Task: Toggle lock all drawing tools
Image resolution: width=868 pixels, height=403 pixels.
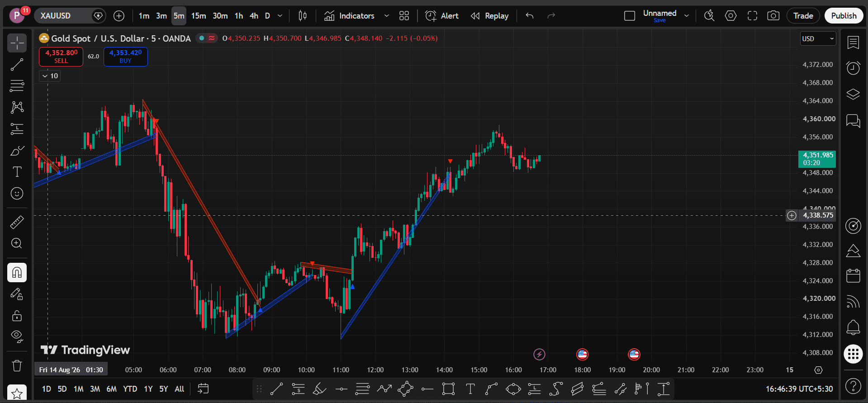Action: pyautogui.click(x=17, y=316)
